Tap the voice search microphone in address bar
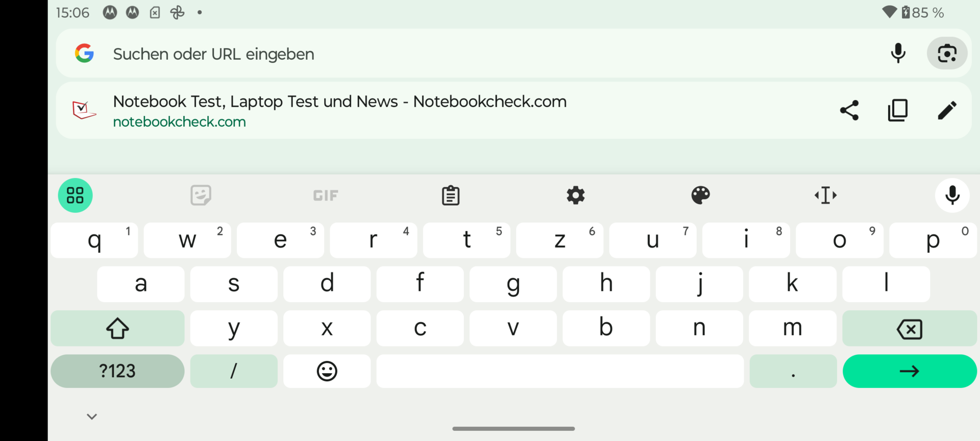Viewport: 980px width, 441px height. point(898,53)
